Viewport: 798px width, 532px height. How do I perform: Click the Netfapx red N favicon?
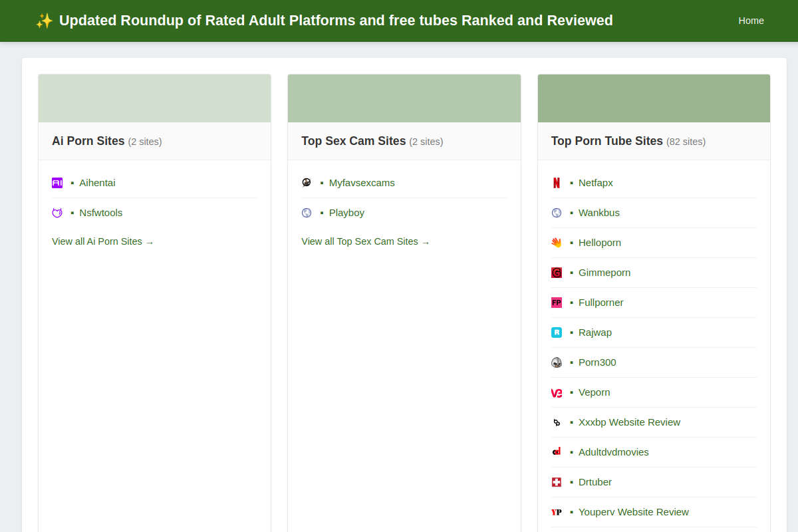tap(557, 183)
